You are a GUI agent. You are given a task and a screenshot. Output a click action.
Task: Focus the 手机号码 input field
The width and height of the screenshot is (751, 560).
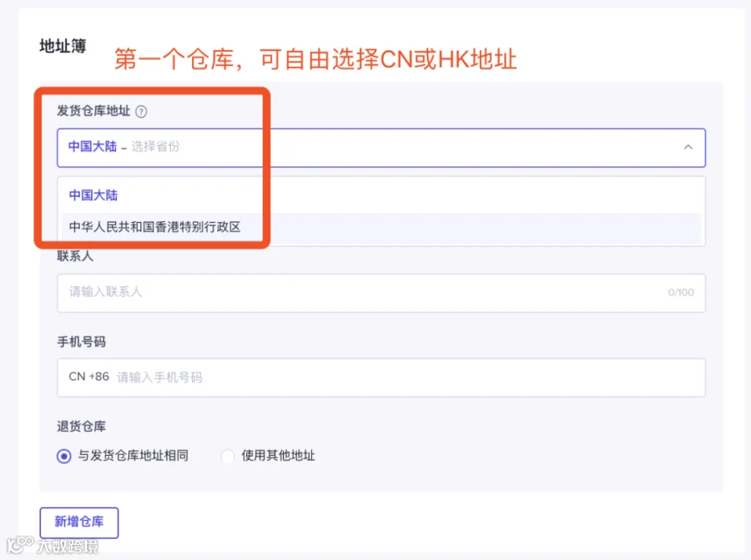coord(381,377)
